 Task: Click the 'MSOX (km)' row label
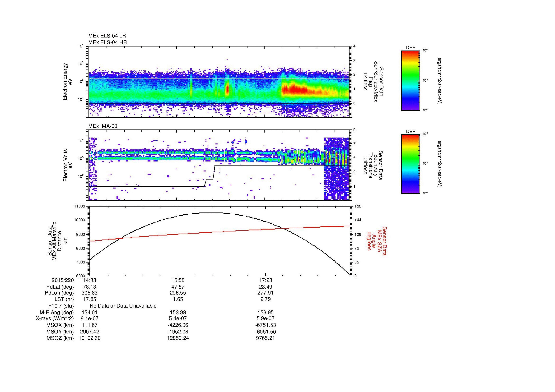[x=60, y=325]
